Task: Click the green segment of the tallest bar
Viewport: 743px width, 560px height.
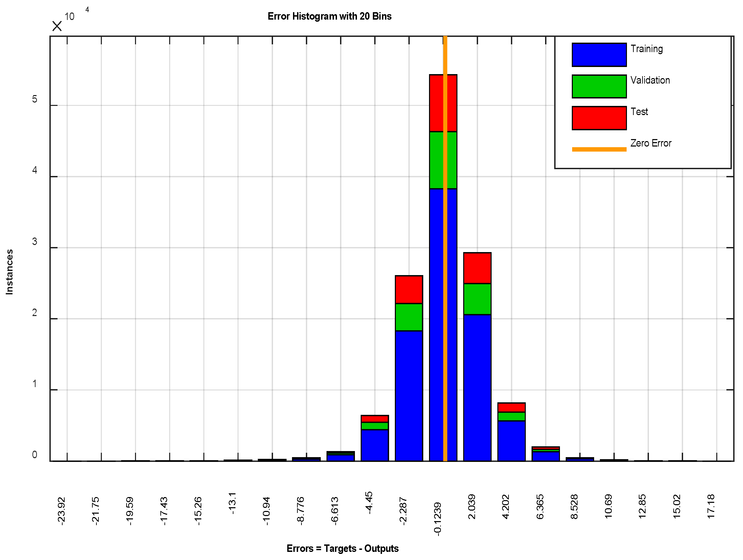Action: (x=436, y=160)
